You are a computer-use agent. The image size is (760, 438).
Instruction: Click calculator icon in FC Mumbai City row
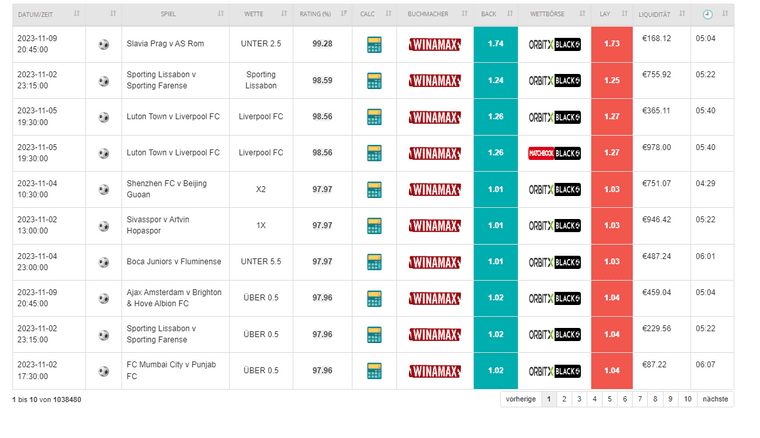click(x=374, y=371)
